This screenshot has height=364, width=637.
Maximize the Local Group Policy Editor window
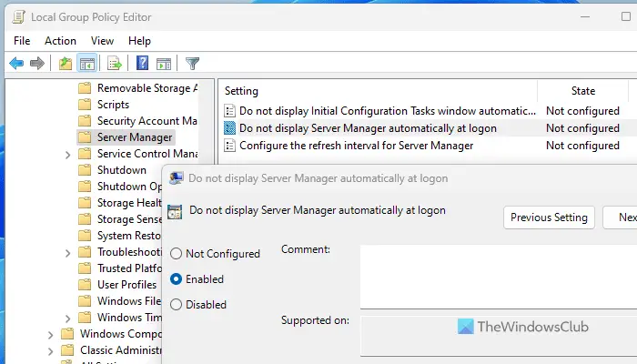(x=626, y=16)
